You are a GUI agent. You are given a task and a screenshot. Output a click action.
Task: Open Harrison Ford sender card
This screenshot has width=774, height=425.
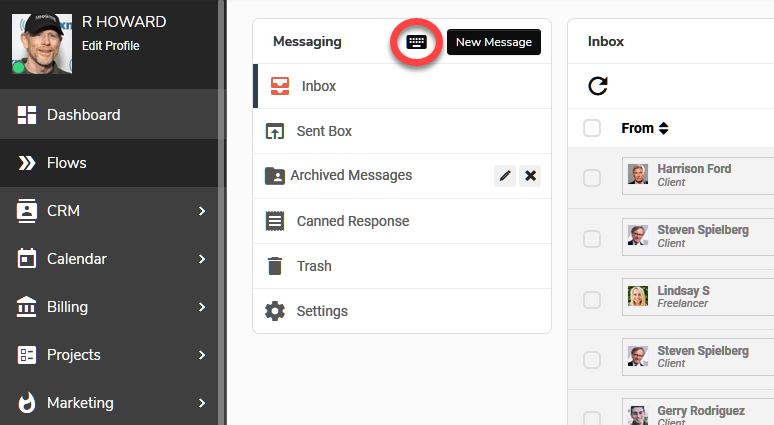[x=698, y=176]
